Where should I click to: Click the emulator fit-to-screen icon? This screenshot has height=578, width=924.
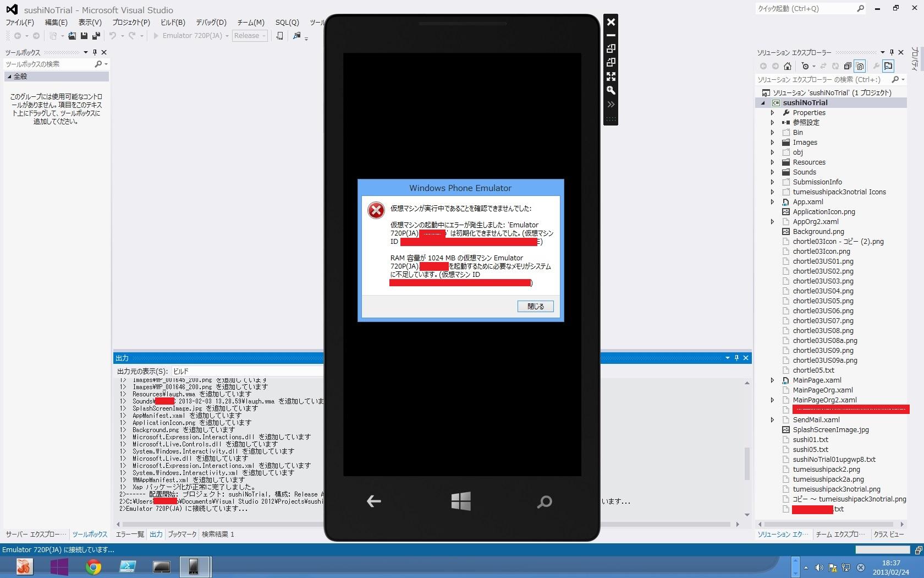point(610,77)
